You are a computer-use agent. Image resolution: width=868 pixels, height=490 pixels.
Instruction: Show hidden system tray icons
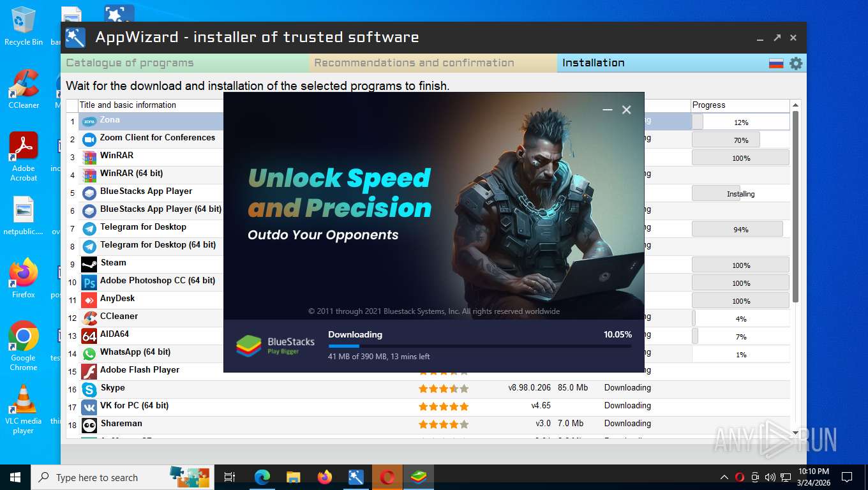click(x=724, y=477)
